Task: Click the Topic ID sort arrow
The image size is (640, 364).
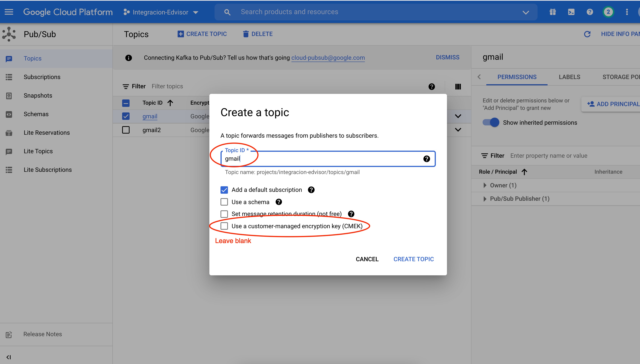Action: [170, 103]
